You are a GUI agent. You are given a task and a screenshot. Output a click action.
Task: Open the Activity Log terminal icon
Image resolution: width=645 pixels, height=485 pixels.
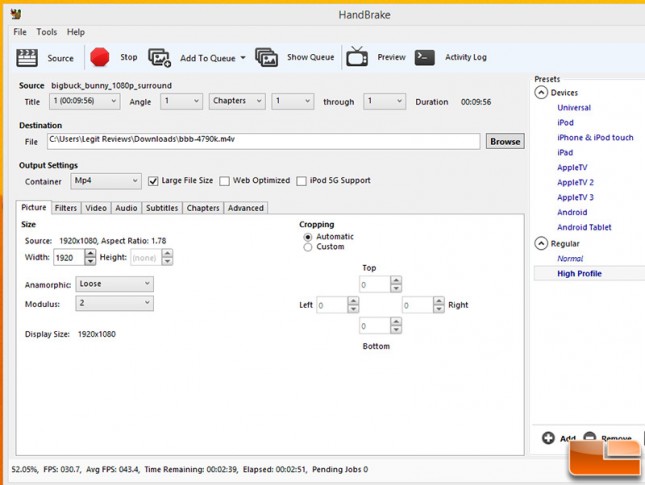pos(425,58)
